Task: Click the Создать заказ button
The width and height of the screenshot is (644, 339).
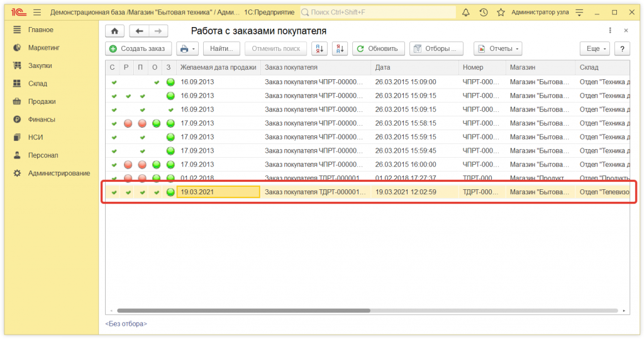Action: coord(138,48)
